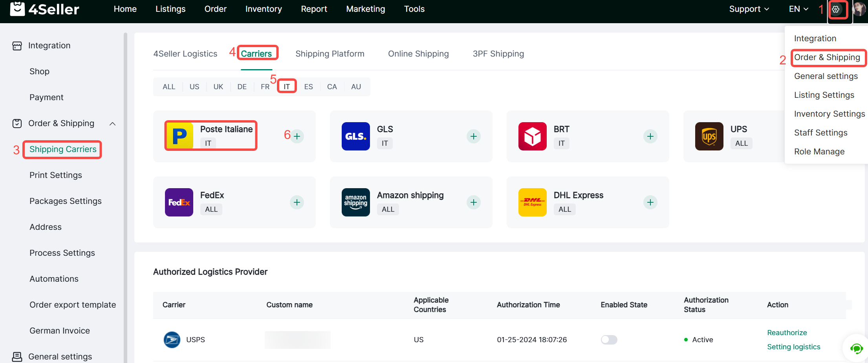Add the BRT carrier using plus icon

[x=650, y=136]
